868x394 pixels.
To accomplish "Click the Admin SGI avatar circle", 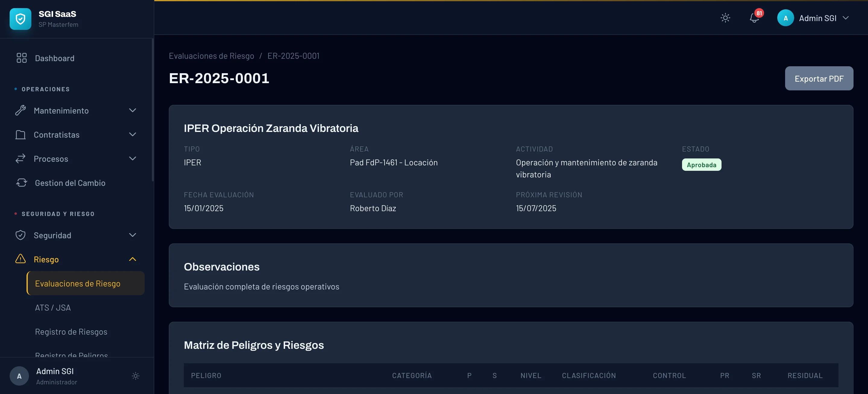I will [x=785, y=18].
